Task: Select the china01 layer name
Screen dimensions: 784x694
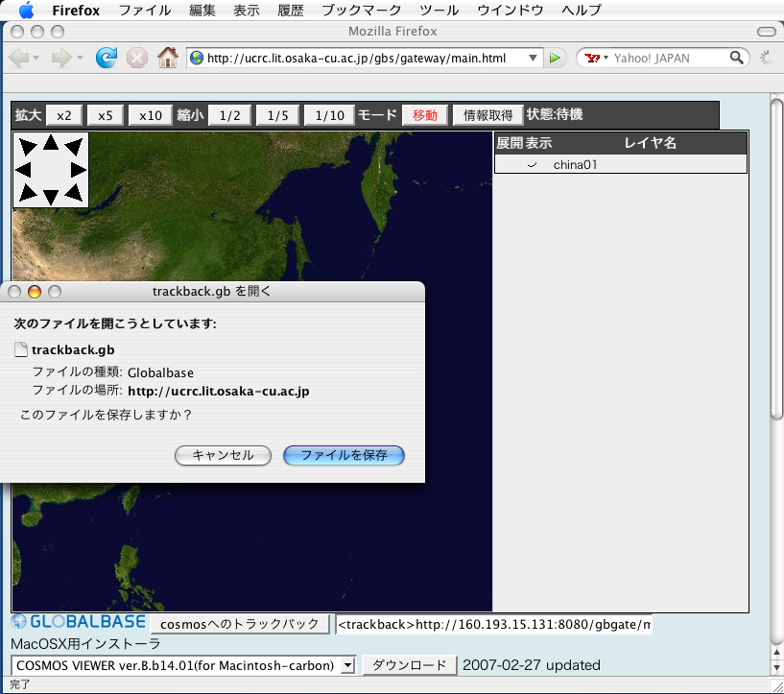Action: [x=575, y=164]
